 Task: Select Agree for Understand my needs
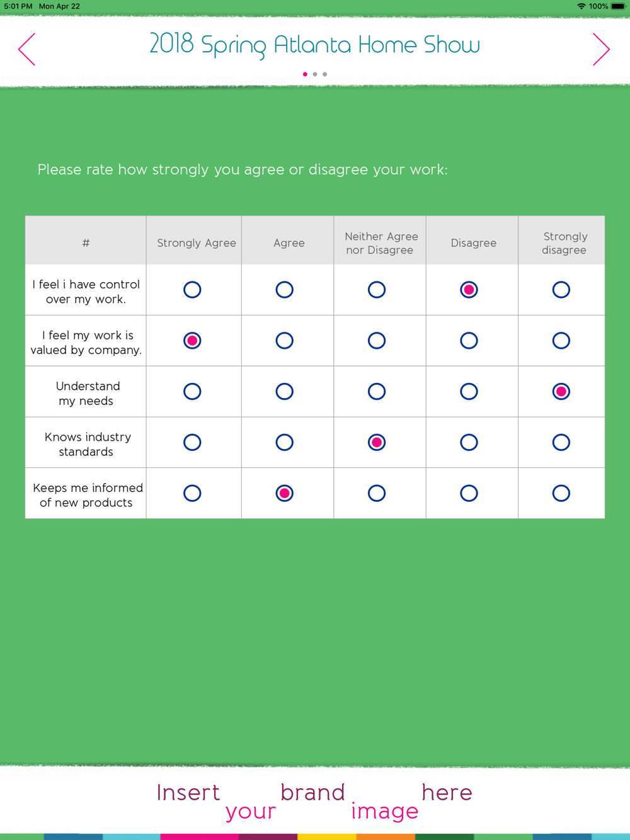coord(285,392)
